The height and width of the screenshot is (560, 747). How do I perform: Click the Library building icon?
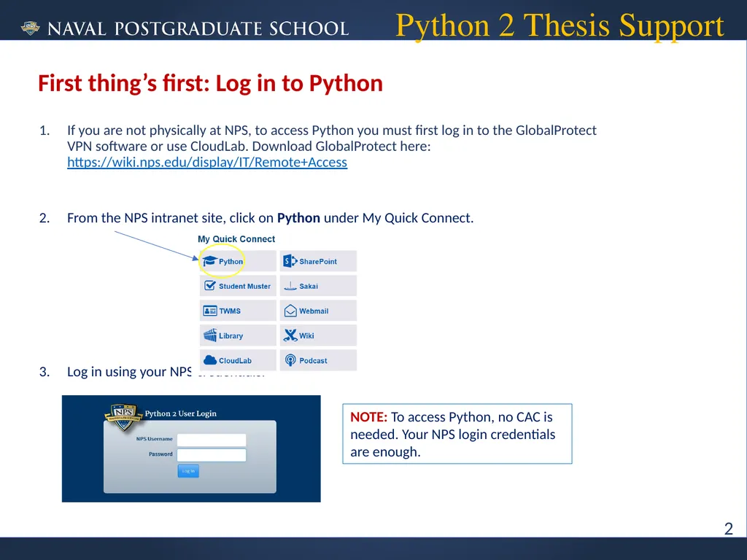pos(209,335)
